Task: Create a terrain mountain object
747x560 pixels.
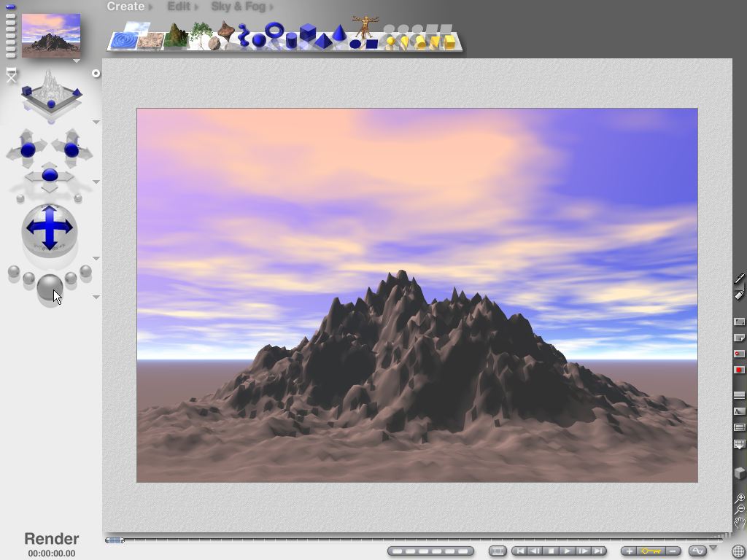Action: 176,35
